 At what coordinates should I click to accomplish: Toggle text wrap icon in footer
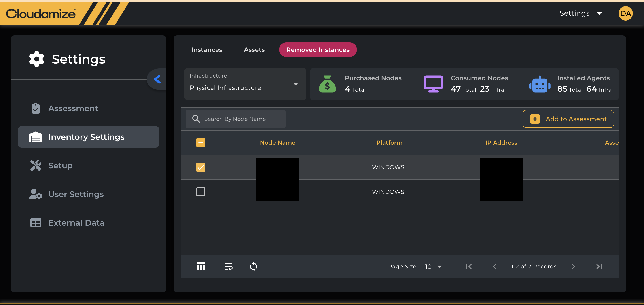[229, 267]
